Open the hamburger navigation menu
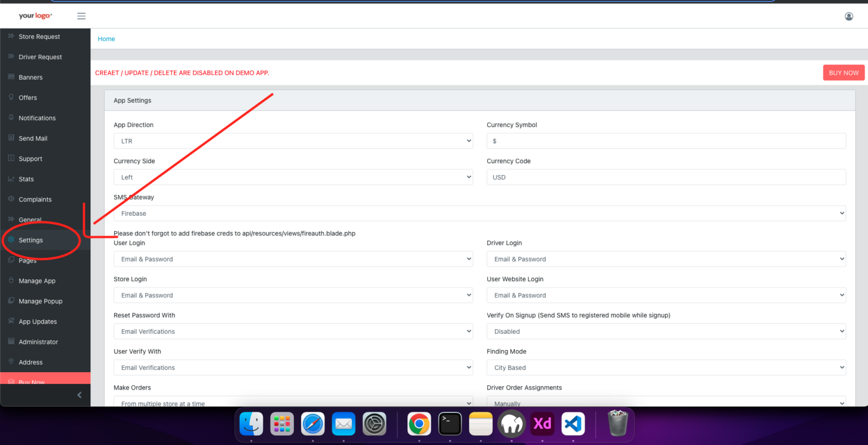Viewport: 868px width, 445px height. 81,16
